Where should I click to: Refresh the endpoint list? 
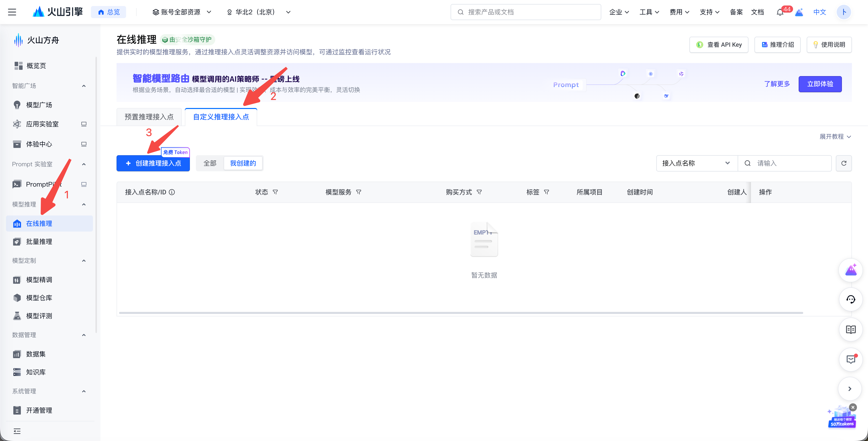844,163
